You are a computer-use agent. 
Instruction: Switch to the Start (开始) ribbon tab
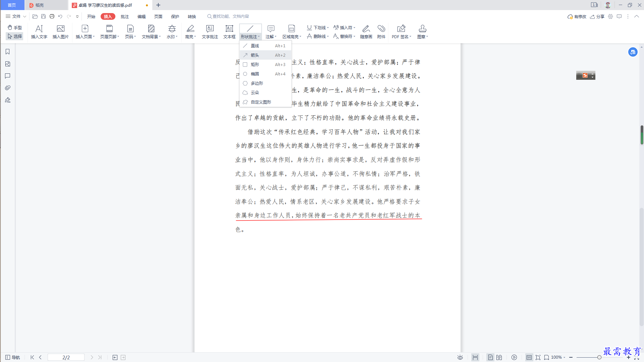pyautogui.click(x=91, y=16)
